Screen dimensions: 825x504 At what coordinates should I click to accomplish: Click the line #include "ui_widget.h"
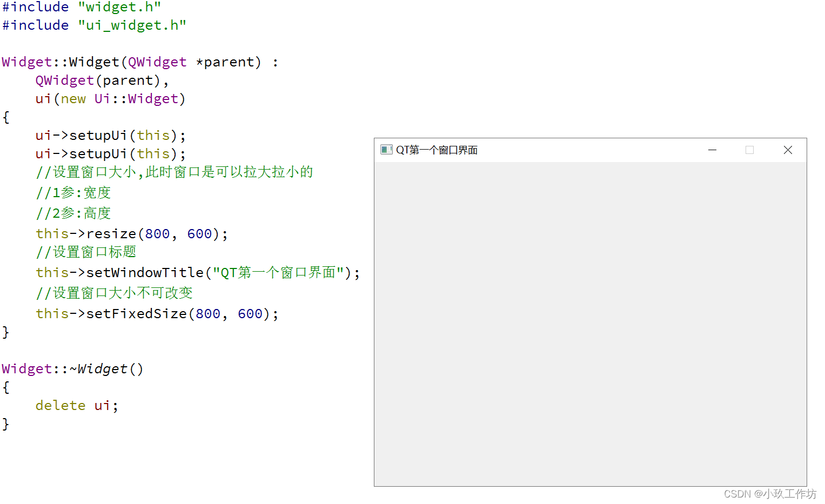(94, 25)
